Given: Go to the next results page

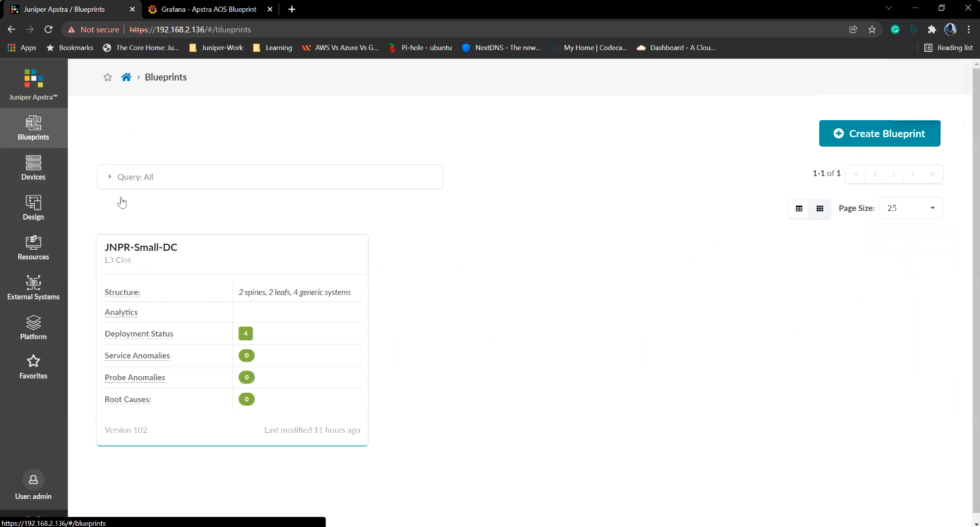Looking at the screenshot, I should 913,174.
